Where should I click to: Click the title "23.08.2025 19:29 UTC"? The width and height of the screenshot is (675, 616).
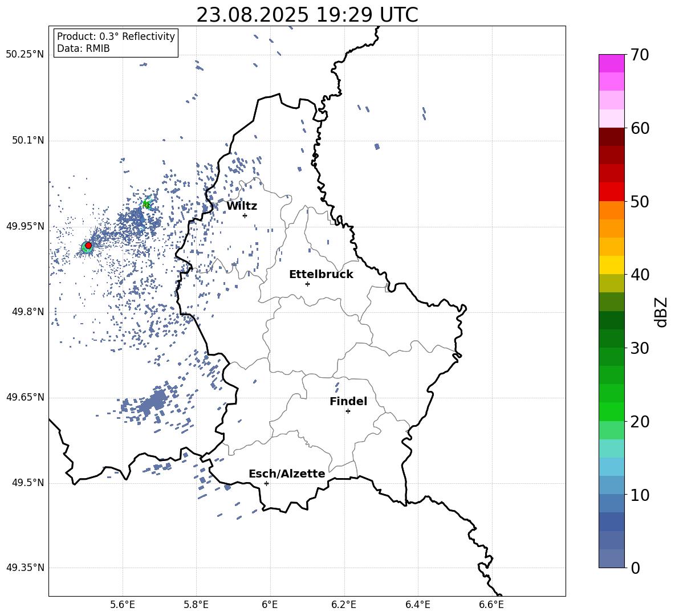click(307, 15)
